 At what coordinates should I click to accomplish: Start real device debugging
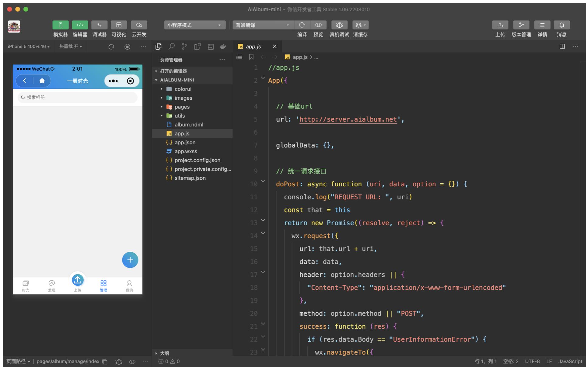(339, 25)
